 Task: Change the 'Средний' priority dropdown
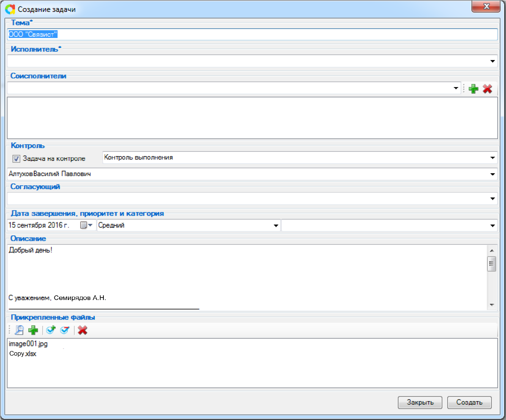pyautogui.click(x=276, y=225)
